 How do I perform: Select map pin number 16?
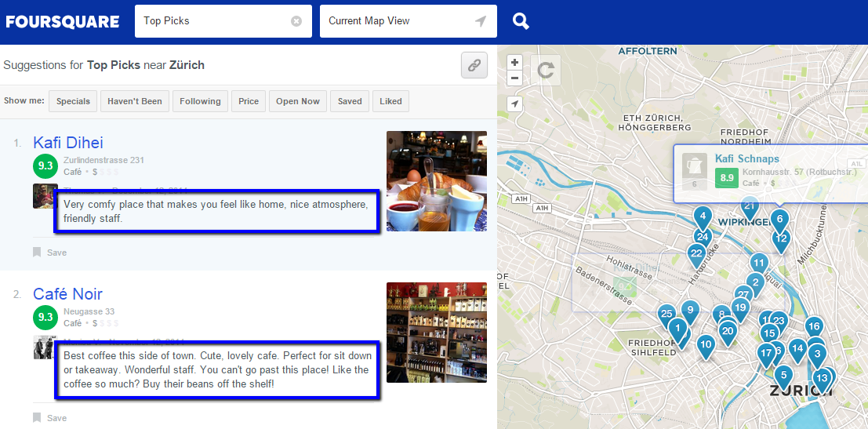coord(814,326)
